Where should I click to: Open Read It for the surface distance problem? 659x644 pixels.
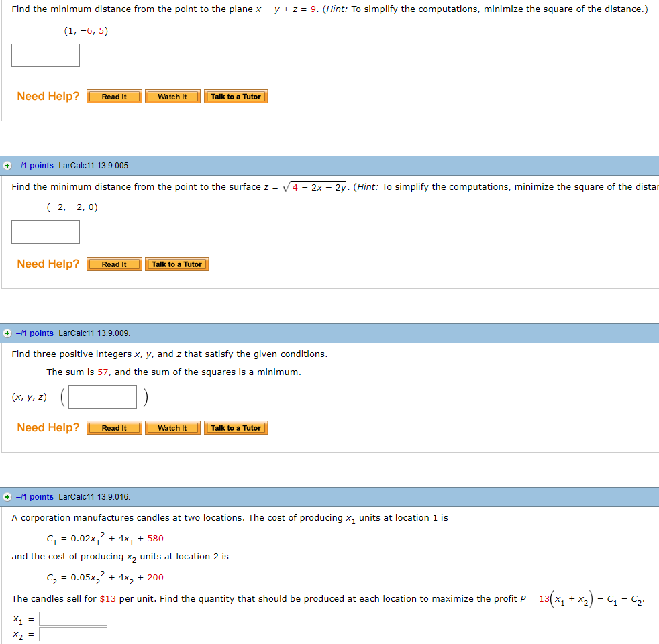click(113, 264)
